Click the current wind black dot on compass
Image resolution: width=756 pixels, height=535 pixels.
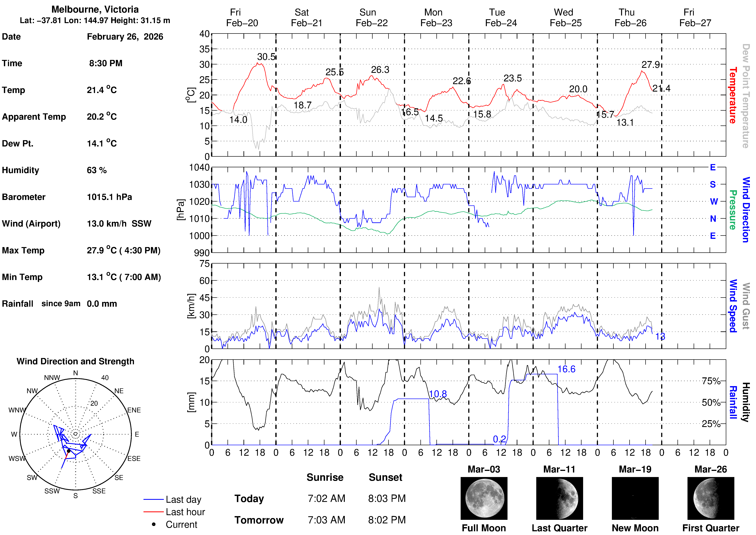[x=69, y=451]
